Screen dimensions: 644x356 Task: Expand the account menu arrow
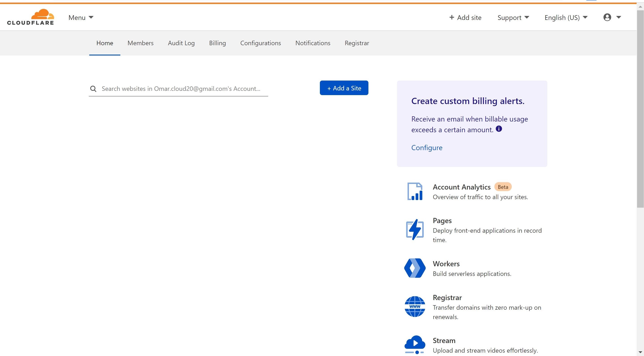click(x=618, y=17)
